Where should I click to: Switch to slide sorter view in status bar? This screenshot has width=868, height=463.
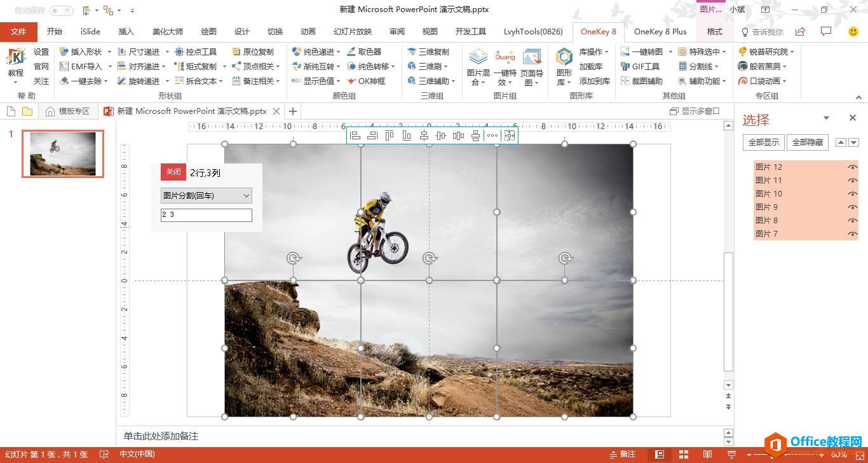point(684,454)
